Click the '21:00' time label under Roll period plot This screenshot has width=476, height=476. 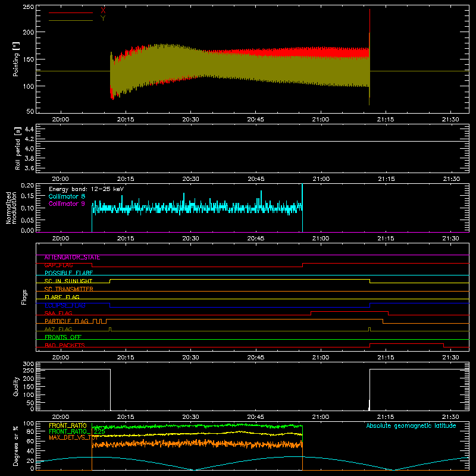(x=321, y=179)
